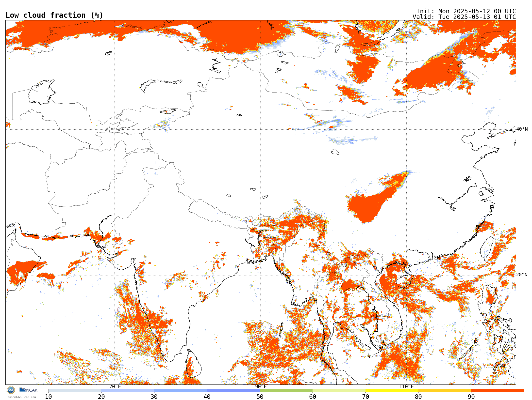532x400 pixels.
Task: Select the 'Valid: Tue 2025-05-13 01 UTC' text
Action: [464, 17]
